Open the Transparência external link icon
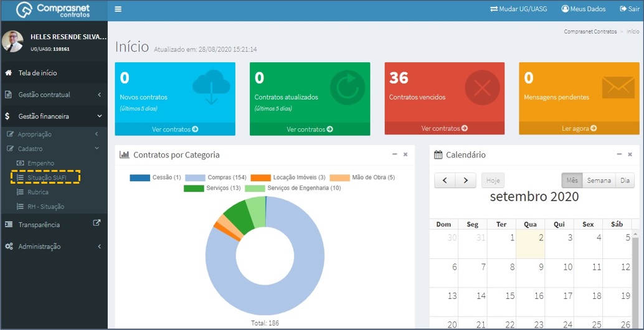 point(97,223)
